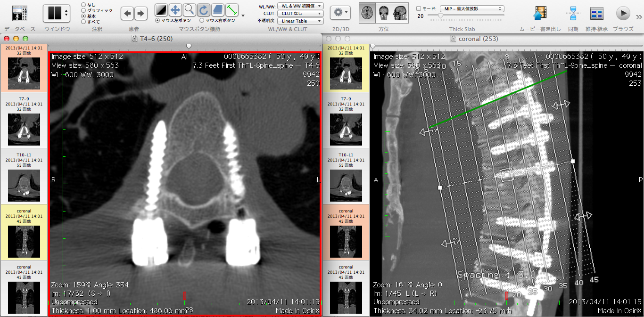644x317 pixels.
Task: Go to the next patient arrow
Action: coord(140,13)
